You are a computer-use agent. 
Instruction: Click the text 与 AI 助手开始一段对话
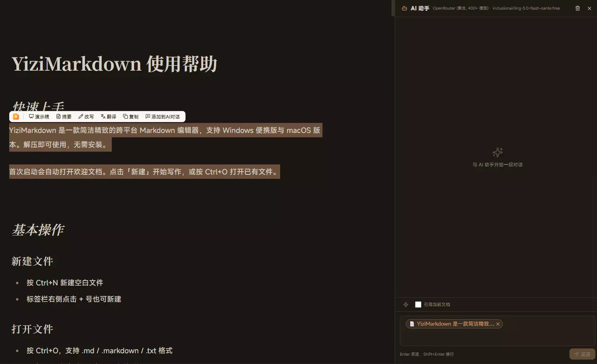(498, 165)
